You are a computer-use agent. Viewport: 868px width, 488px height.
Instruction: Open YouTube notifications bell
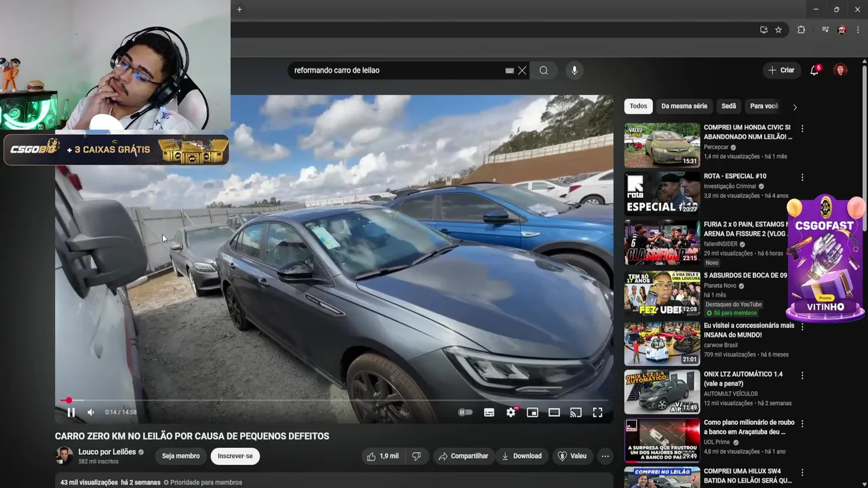(814, 70)
